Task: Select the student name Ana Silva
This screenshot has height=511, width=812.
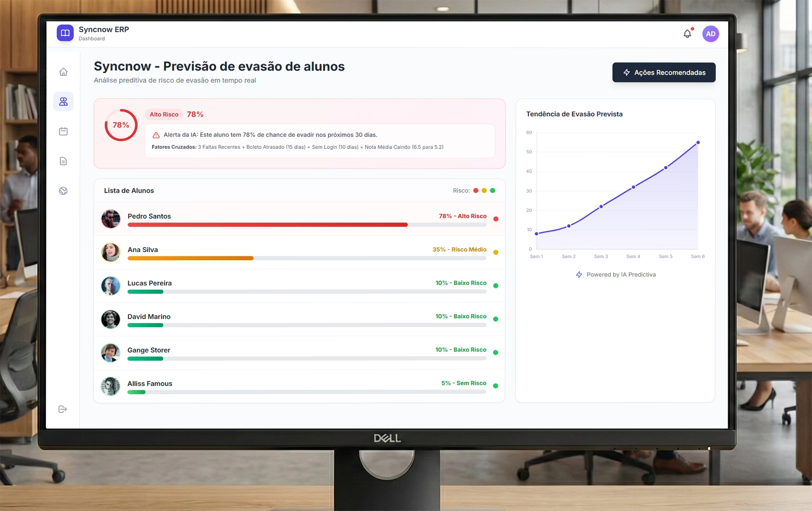Action: 143,250
